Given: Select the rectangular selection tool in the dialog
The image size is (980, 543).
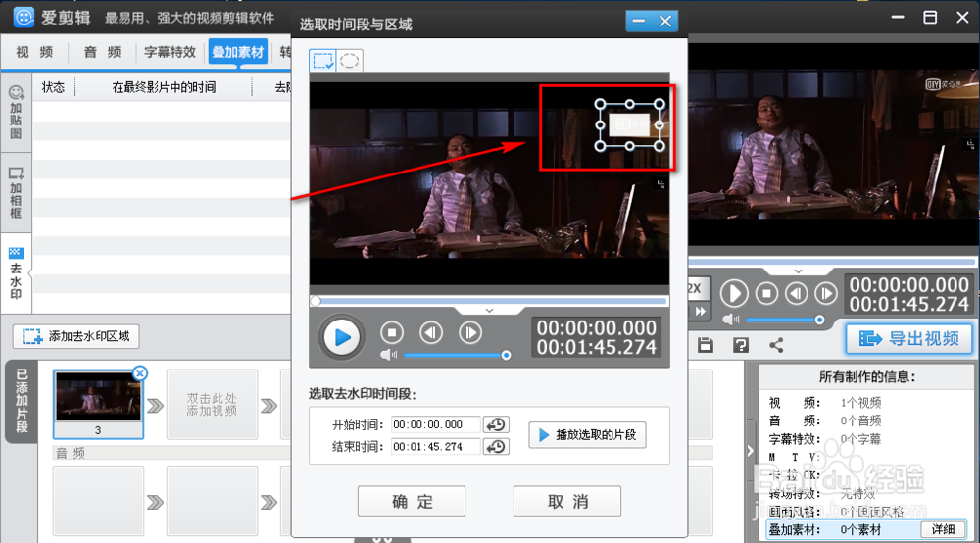Looking at the screenshot, I should pos(323,61).
